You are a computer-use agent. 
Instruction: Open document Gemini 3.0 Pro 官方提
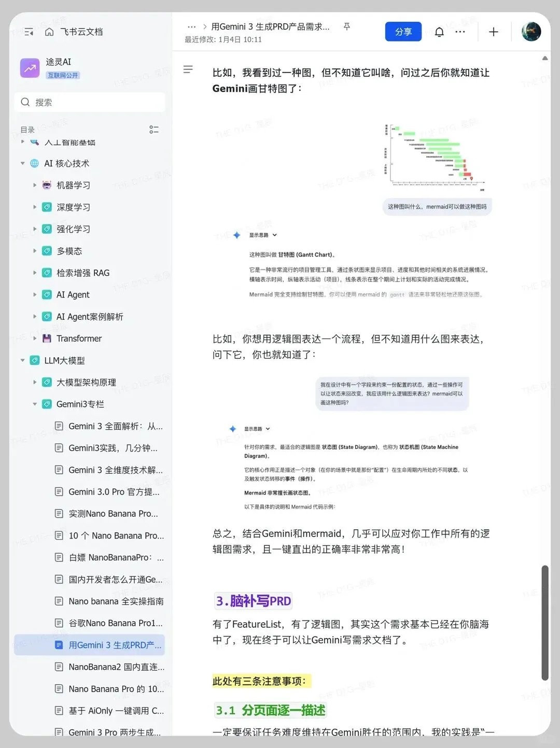(114, 491)
